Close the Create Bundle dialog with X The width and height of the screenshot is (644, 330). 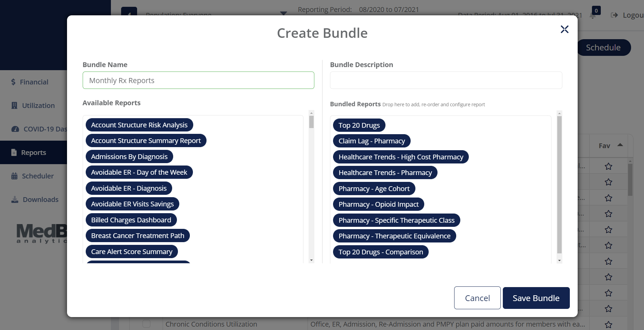tap(564, 30)
